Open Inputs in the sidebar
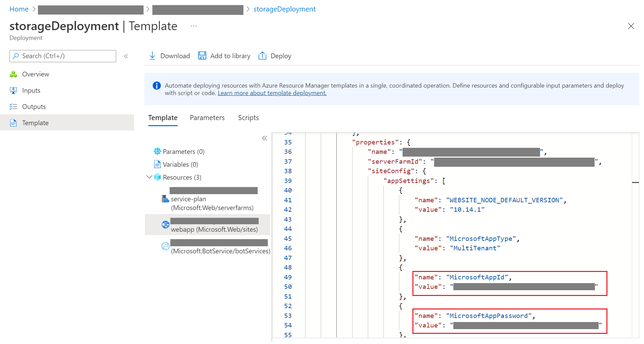This screenshot has width=644, height=344. pos(67,90)
